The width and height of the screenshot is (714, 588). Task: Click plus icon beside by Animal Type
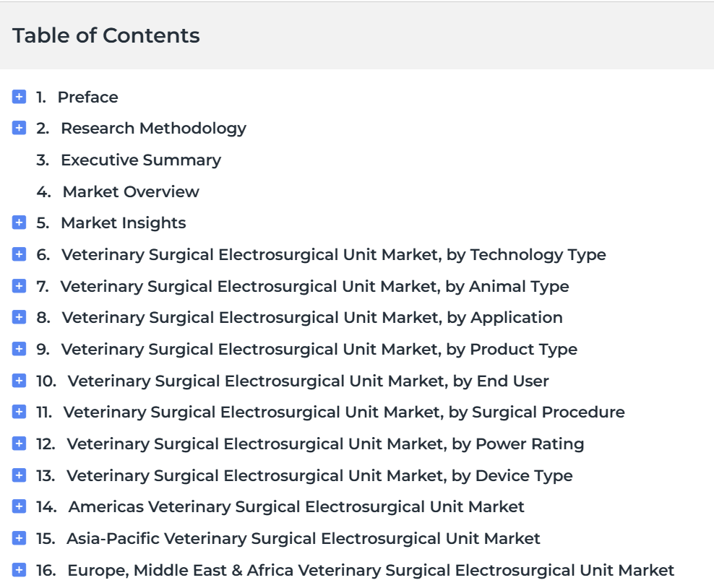coord(19,286)
